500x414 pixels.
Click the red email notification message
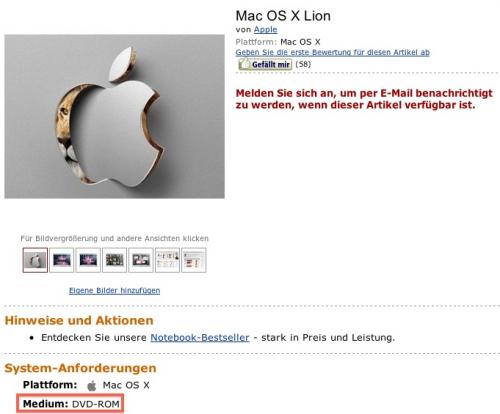pos(364,99)
